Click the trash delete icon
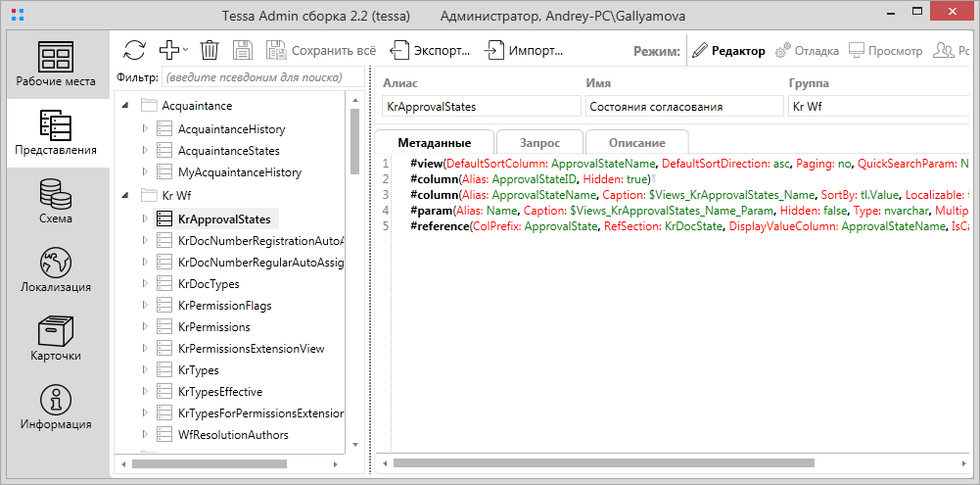Viewport: 980px width, 485px height. (x=210, y=50)
